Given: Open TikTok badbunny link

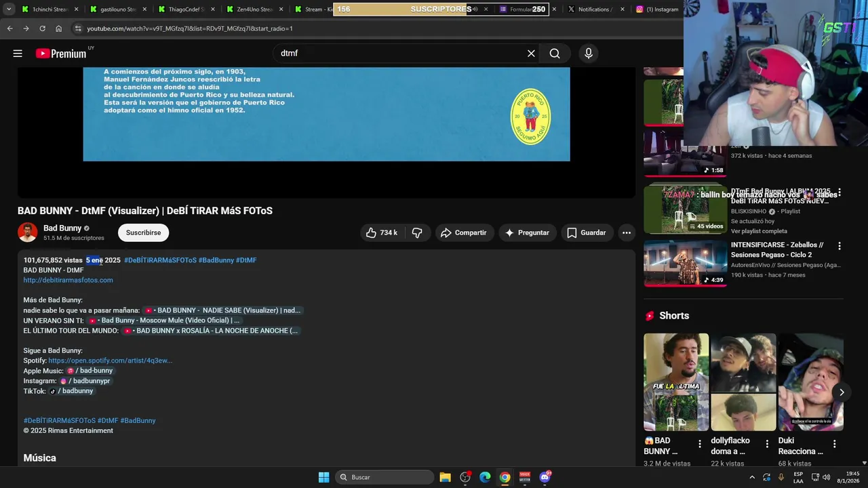Looking at the screenshot, I should [x=72, y=391].
